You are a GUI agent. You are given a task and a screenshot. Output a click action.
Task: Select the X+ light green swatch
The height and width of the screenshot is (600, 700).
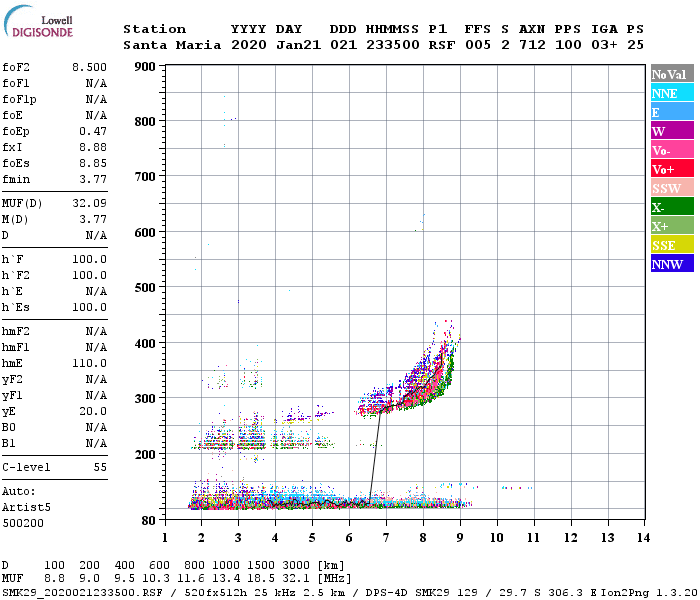[672, 226]
